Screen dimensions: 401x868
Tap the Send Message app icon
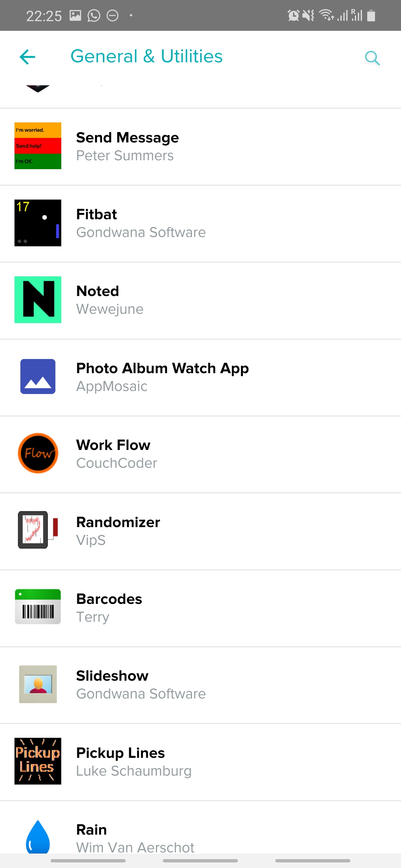(x=38, y=146)
